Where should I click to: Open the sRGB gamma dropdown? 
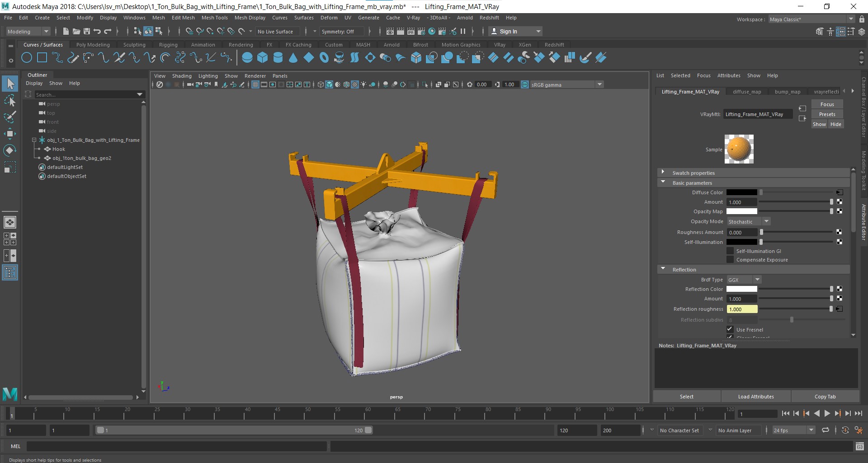click(567, 84)
